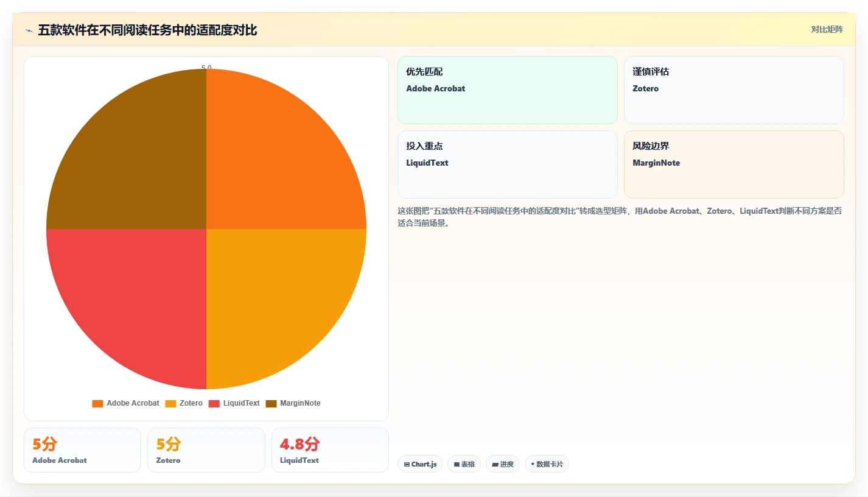Click the icon before the page title
The image size is (868, 497).
click(29, 30)
